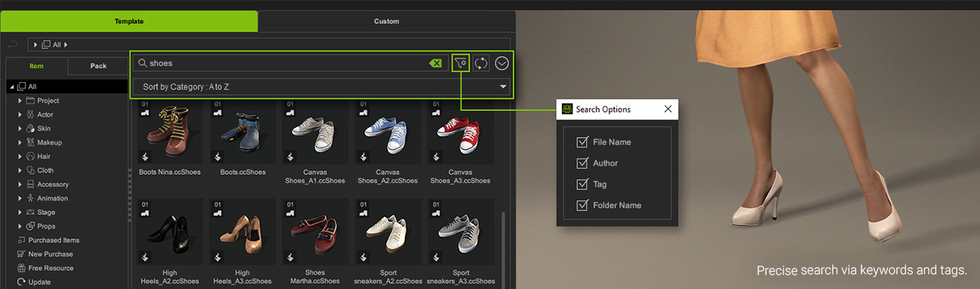Click the refresh icon beside search bar

coord(481,63)
